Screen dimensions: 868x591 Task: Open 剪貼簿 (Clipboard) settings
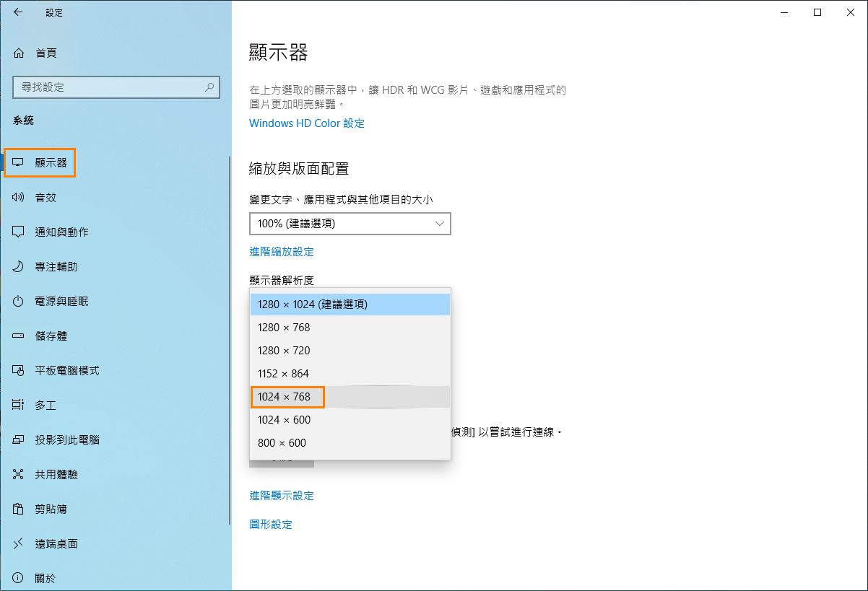(x=43, y=509)
